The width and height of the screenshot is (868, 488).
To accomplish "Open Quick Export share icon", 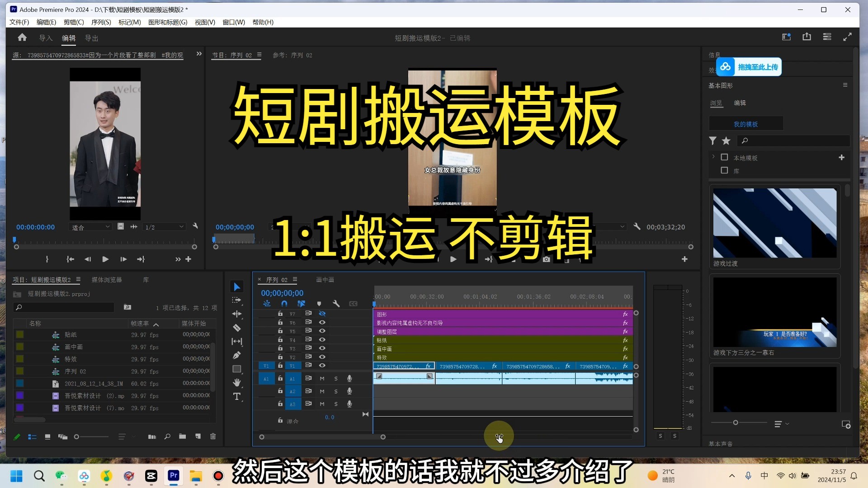I will click(807, 37).
